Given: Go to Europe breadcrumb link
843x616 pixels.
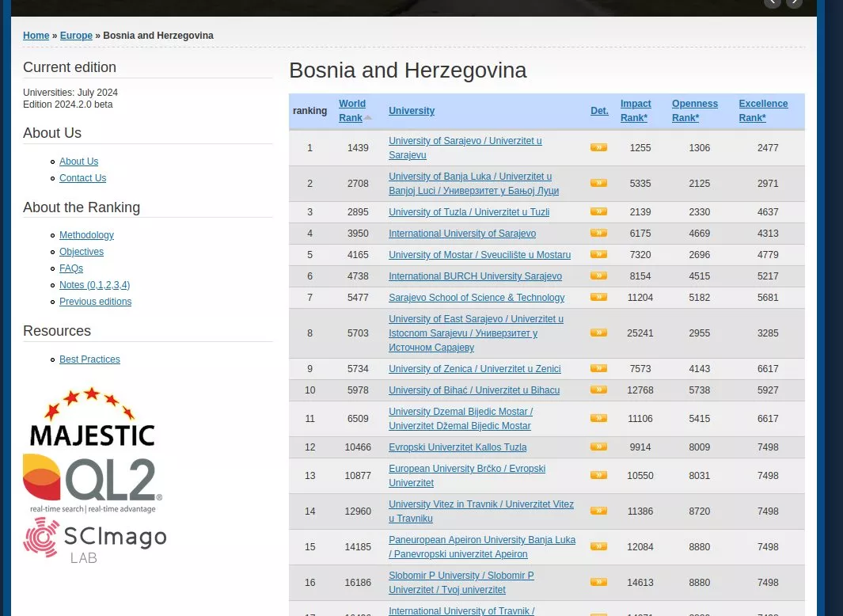Looking at the screenshot, I should click(x=76, y=36).
